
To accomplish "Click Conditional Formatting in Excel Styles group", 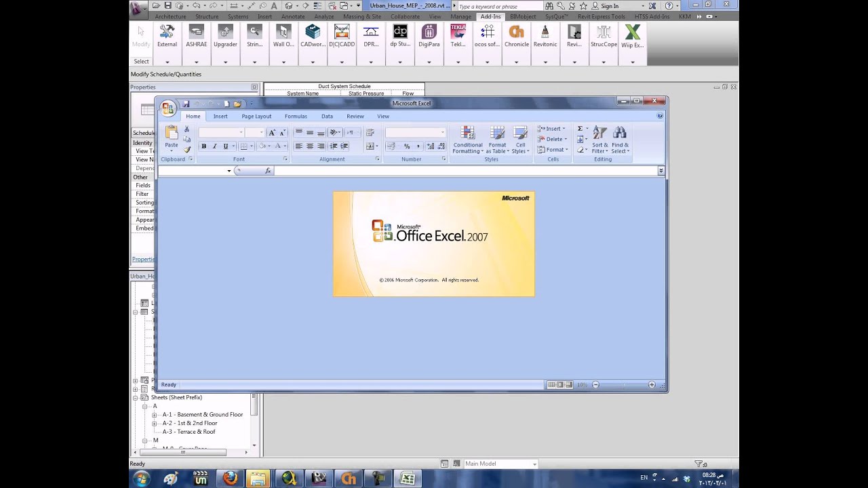I will pos(468,140).
